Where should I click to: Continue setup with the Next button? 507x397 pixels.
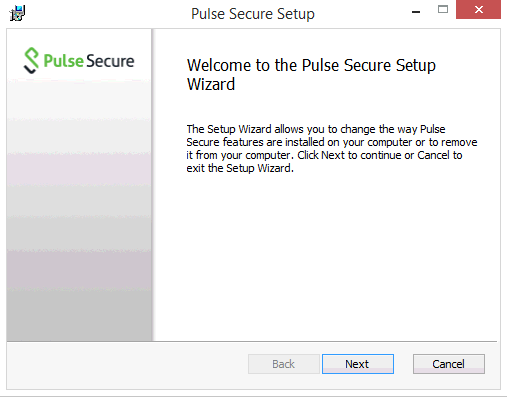coord(358,364)
